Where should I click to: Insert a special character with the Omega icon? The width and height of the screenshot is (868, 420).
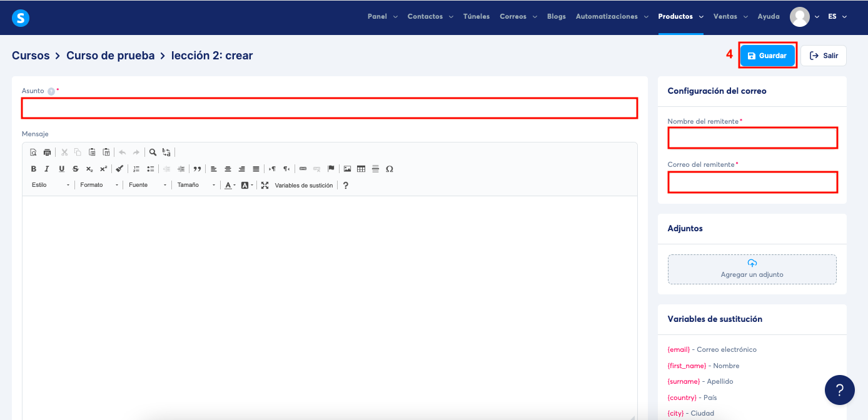pyautogui.click(x=390, y=168)
